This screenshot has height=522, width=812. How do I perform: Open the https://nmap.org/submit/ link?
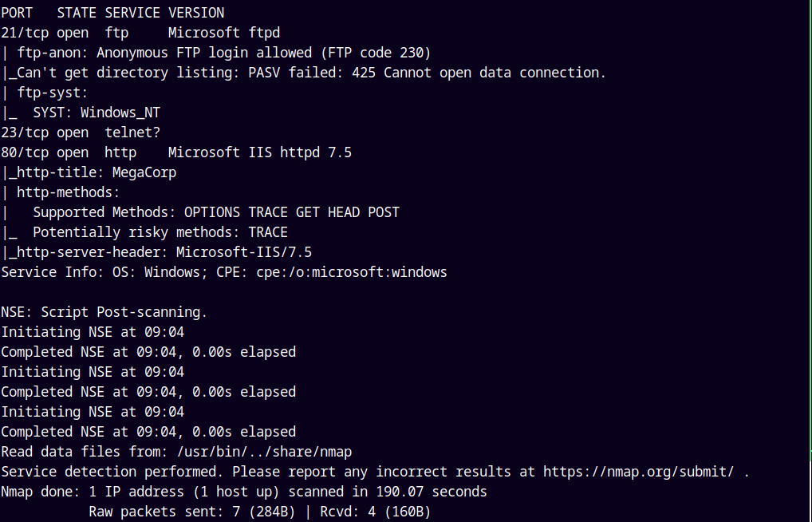638,472
